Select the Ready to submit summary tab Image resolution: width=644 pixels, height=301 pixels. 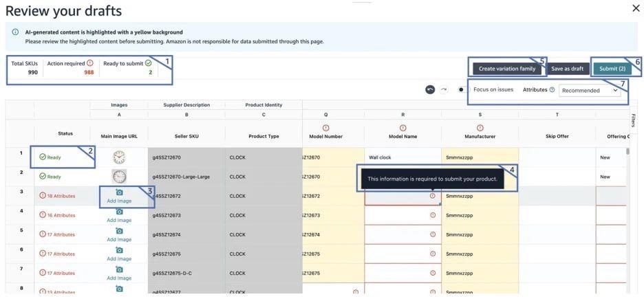[127, 67]
